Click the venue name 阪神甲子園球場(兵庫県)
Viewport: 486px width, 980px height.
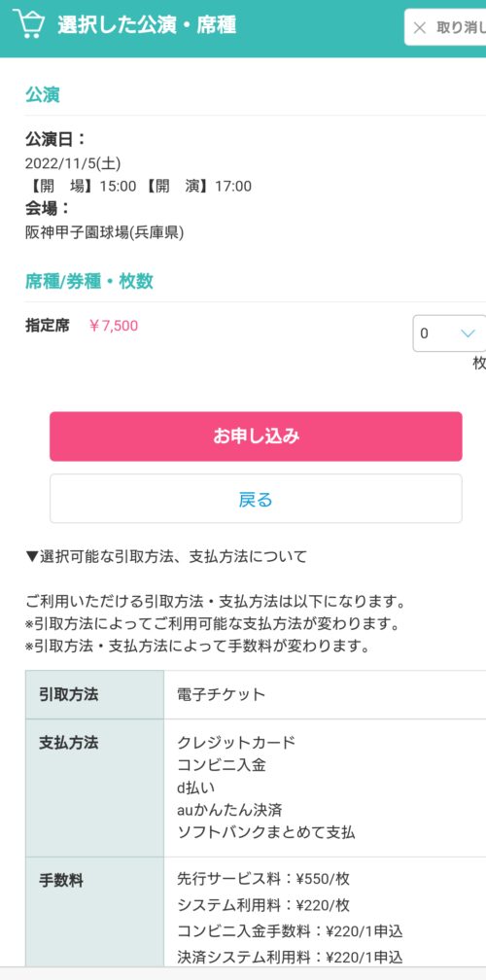(x=104, y=232)
